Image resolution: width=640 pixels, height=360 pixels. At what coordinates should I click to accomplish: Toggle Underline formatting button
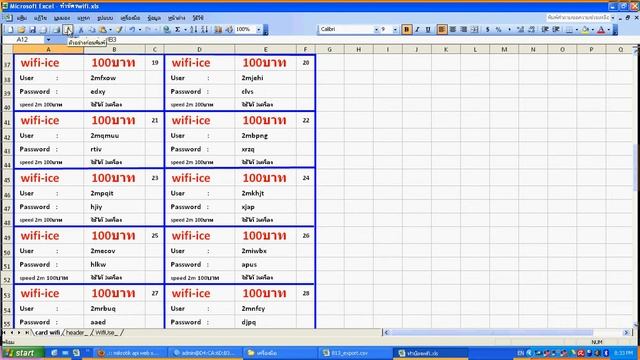(428, 29)
